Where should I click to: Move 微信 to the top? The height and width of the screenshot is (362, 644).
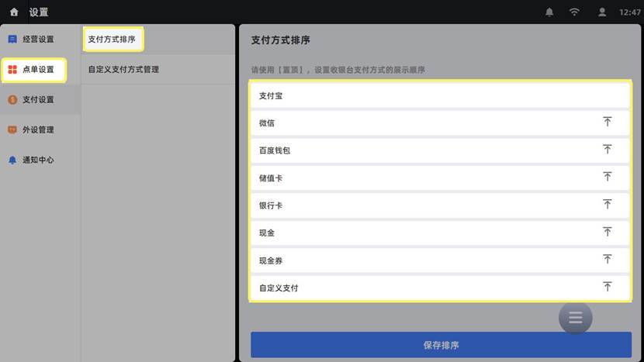pos(607,122)
